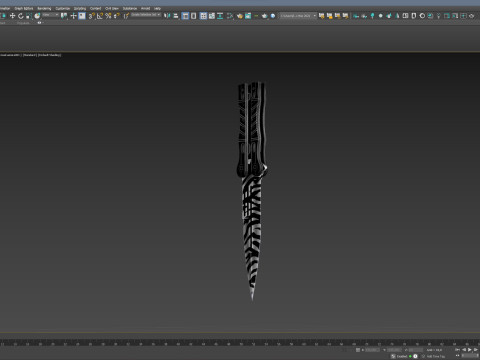
Task: Open the [Default Shading] viewport menu
Action: click(49, 55)
